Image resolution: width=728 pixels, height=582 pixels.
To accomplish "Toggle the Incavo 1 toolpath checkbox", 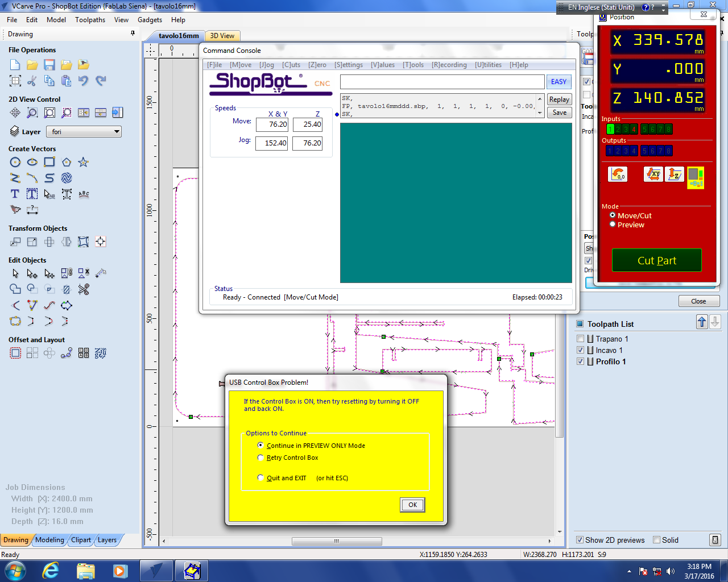I will pos(580,350).
